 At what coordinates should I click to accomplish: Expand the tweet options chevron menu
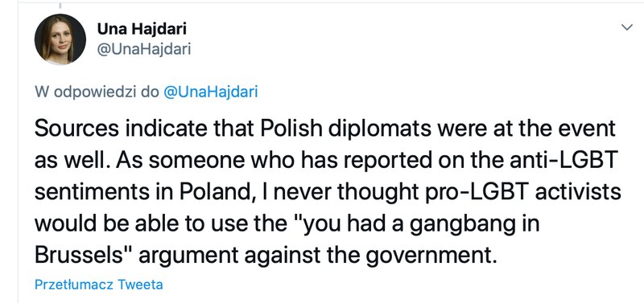pos(627,27)
